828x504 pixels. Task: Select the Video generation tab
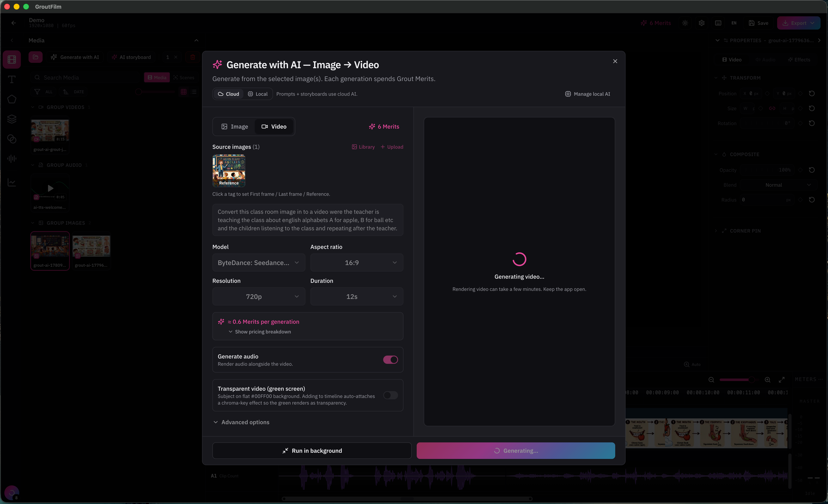coord(274,127)
